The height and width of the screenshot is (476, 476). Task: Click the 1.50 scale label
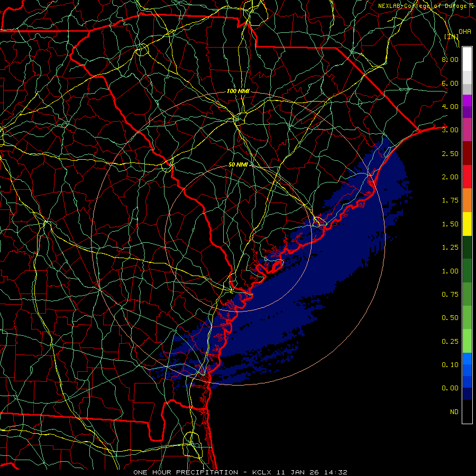point(450,224)
